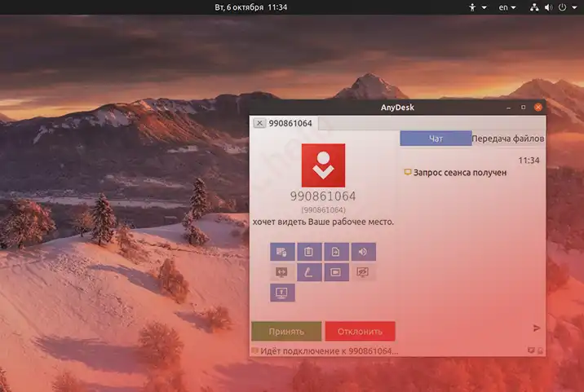Open the accessibility menu in top bar
Viewport: 584px width, 392px height.
tap(472, 7)
